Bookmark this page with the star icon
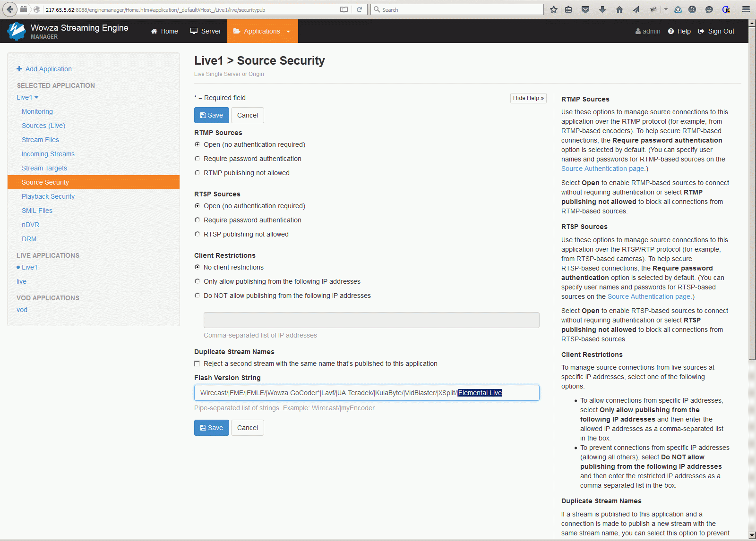The height and width of the screenshot is (541, 756). (554, 9)
